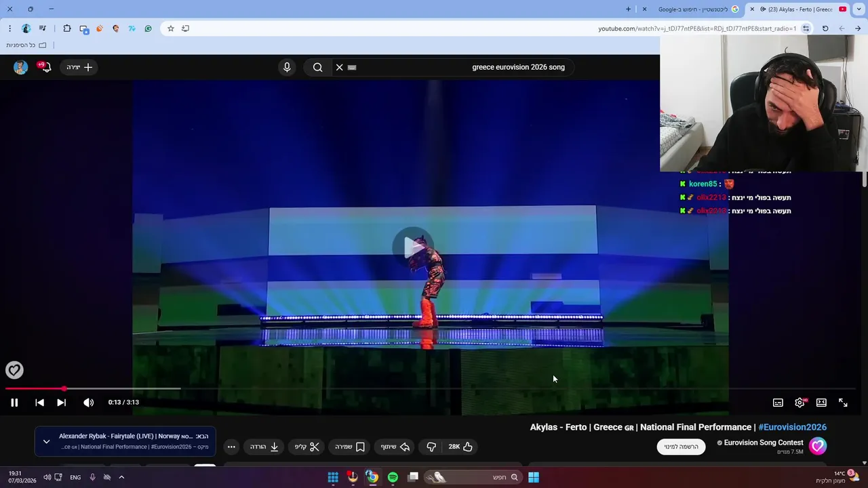The width and height of the screenshot is (868, 488).
Task: Grab the chat panel scrollbar
Action: pos(864,179)
